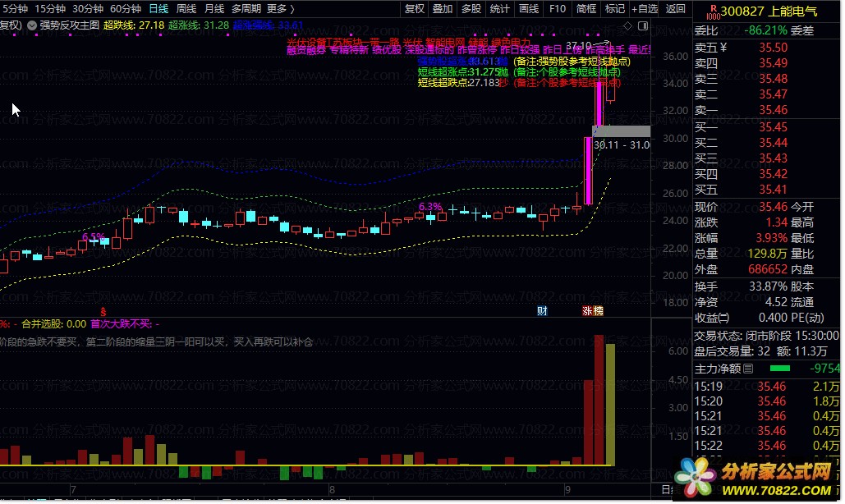Click the 委比 value -86.21%
The image size is (845, 504).
(x=765, y=30)
